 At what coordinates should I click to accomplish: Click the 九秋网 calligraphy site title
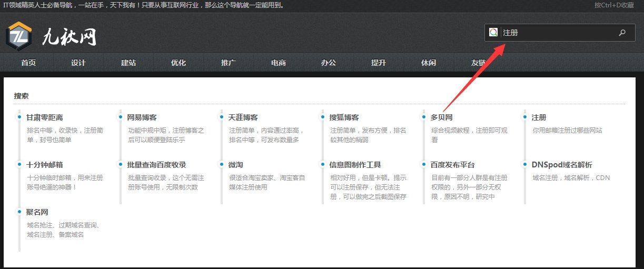pos(70,37)
